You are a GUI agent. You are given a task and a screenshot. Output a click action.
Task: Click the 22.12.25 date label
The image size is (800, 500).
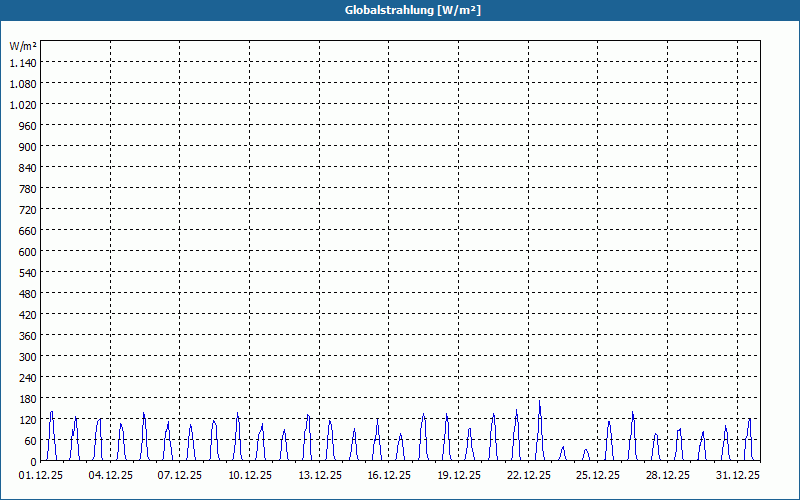click(529, 476)
